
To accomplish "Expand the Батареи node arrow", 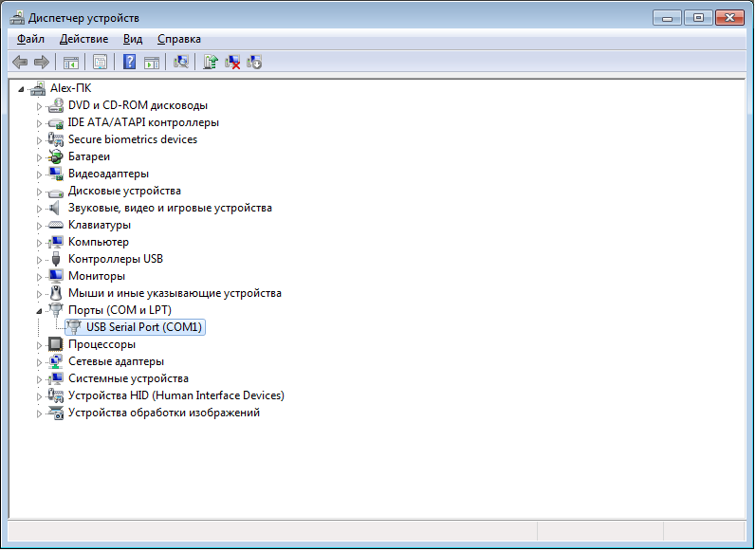I will click(39, 157).
